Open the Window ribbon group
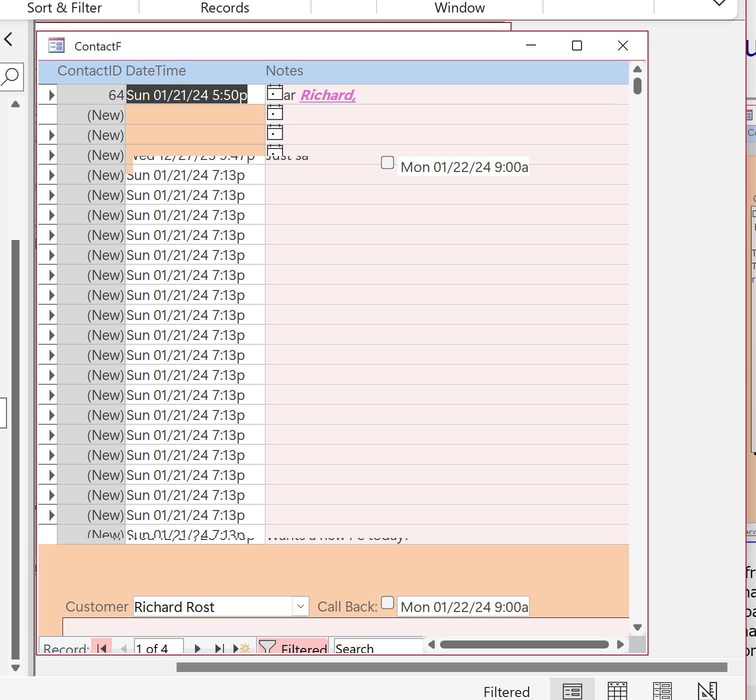This screenshot has height=700, width=756. pos(459,8)
